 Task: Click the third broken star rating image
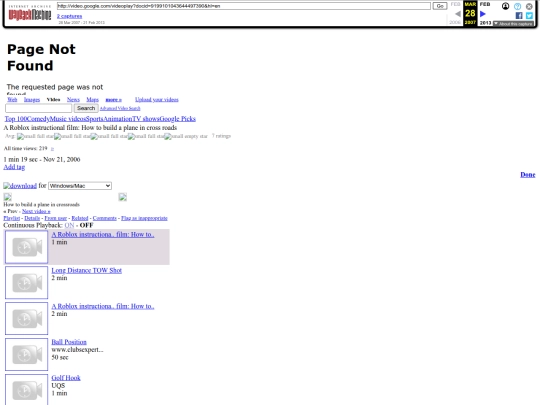(109, 136)
